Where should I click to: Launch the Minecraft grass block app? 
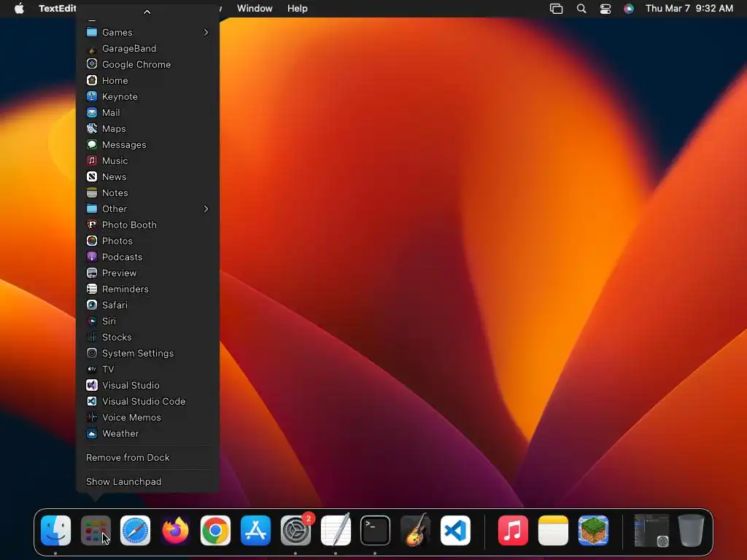[x=593, y=530]
